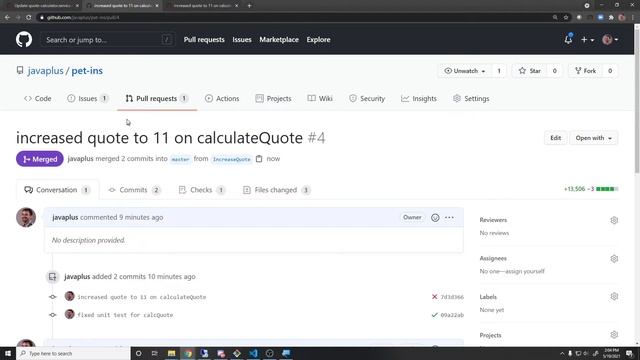Image resolution: width=640 pixels, height=360 pixels.
Task: Switch to the Wiki tab
Action: click(x=320, y=98)
